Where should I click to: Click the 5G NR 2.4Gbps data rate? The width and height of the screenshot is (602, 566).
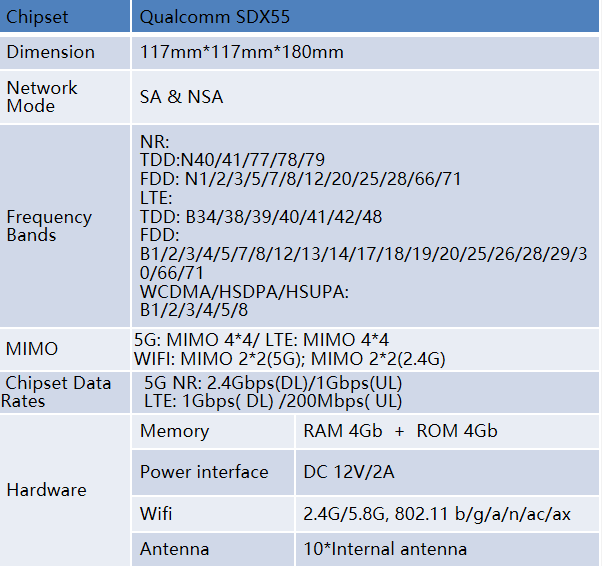[273, 383]
